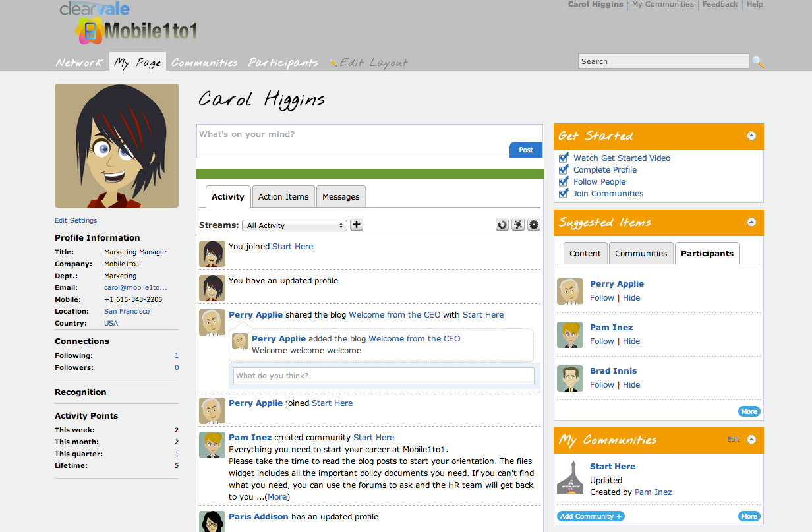Toggle Complete Profile checkbox
Image resolution: width=812 pixels, height=532 pixels.
[x=564, y=169]
